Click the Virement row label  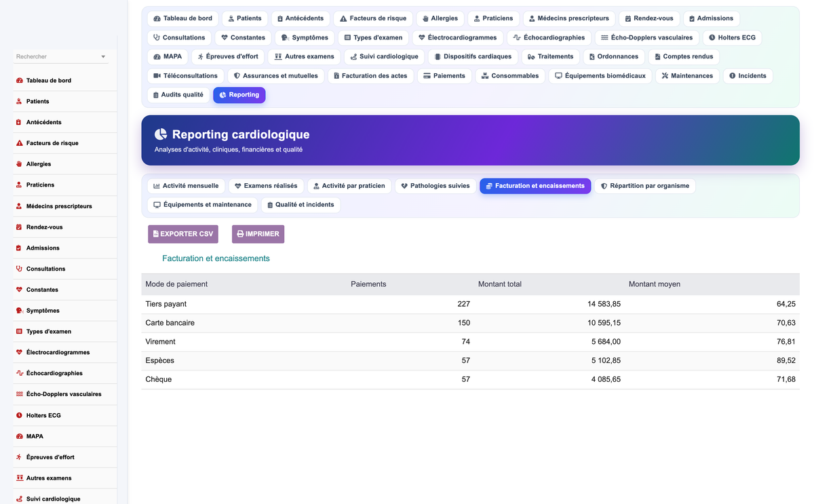coord(161,342)
